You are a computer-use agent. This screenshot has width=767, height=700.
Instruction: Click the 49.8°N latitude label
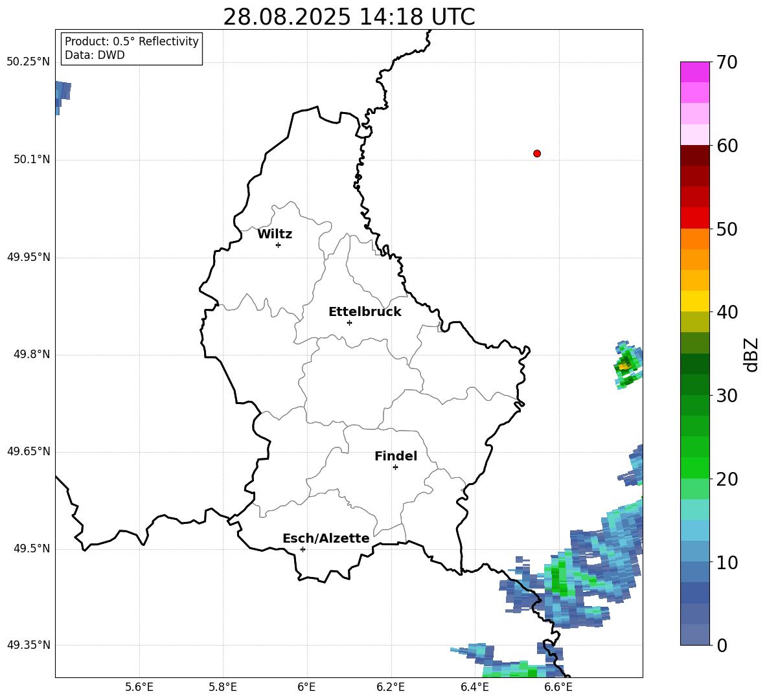[32, 354]
